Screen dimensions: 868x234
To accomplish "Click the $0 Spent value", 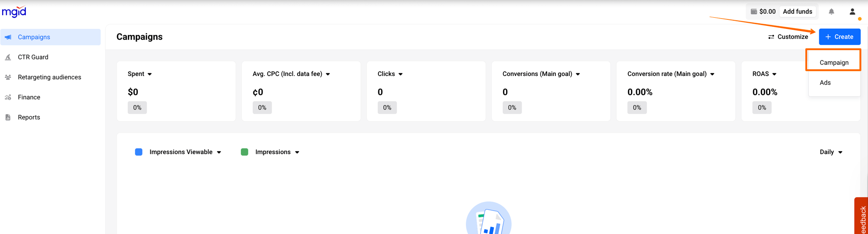I will (x=133, y=92).
